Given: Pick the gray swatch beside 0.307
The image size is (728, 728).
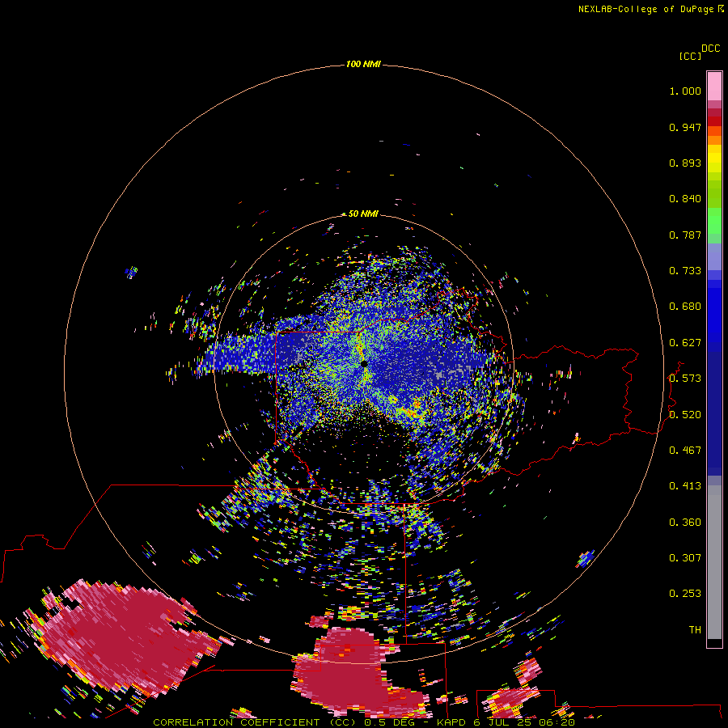Looking at the screenshot, I should pos(714,562).
